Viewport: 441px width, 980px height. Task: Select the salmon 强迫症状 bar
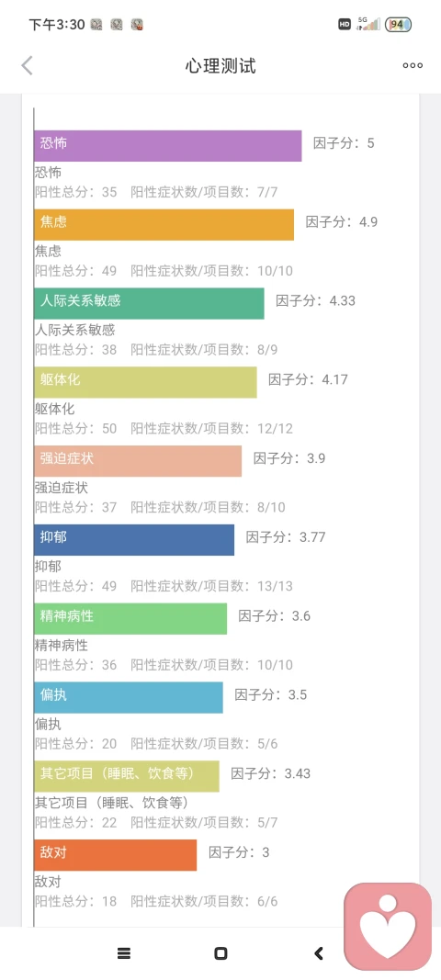(138, 461)
